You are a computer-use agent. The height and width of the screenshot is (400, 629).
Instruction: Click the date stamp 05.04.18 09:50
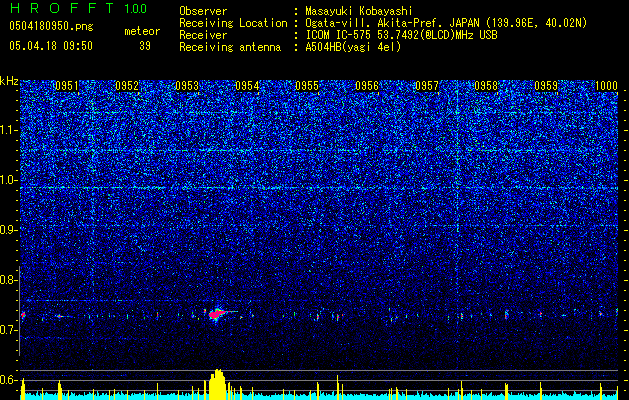(51, 45)
